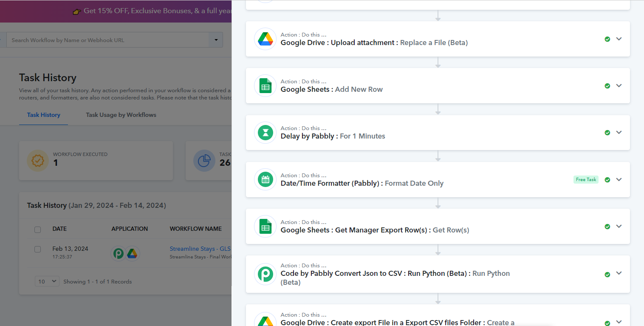Click 'Code by Pabbly Convert Json to CSV' title
644x326 pixels.
(395, 278)
